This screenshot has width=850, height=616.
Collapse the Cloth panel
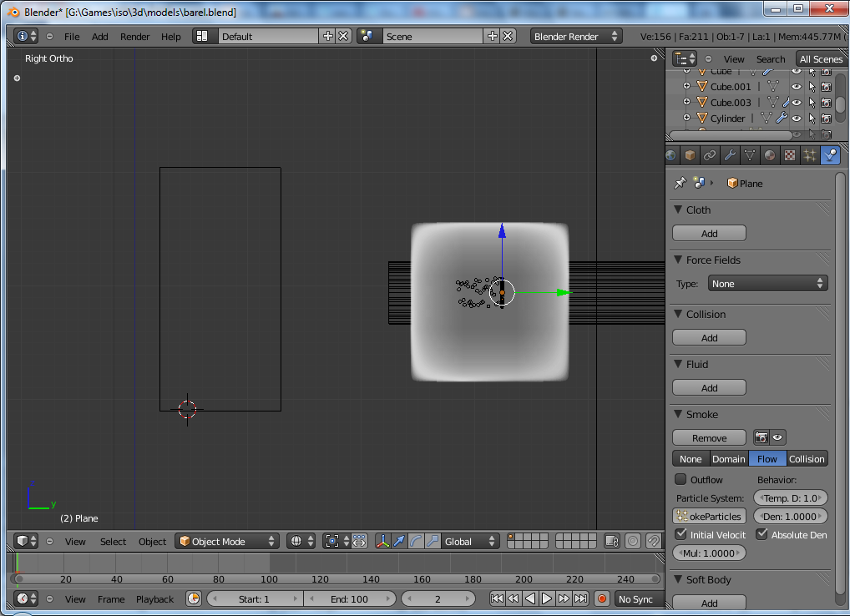678,210
